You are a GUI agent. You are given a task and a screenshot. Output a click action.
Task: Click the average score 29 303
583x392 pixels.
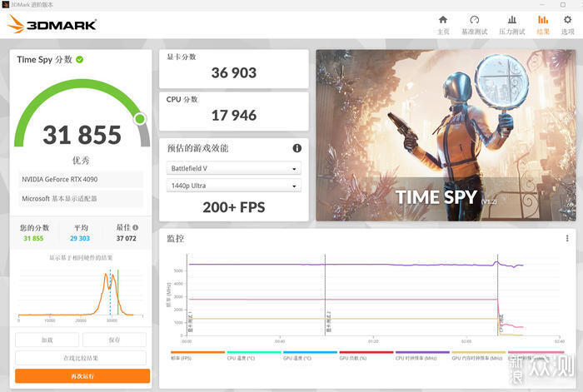point(80,238)
